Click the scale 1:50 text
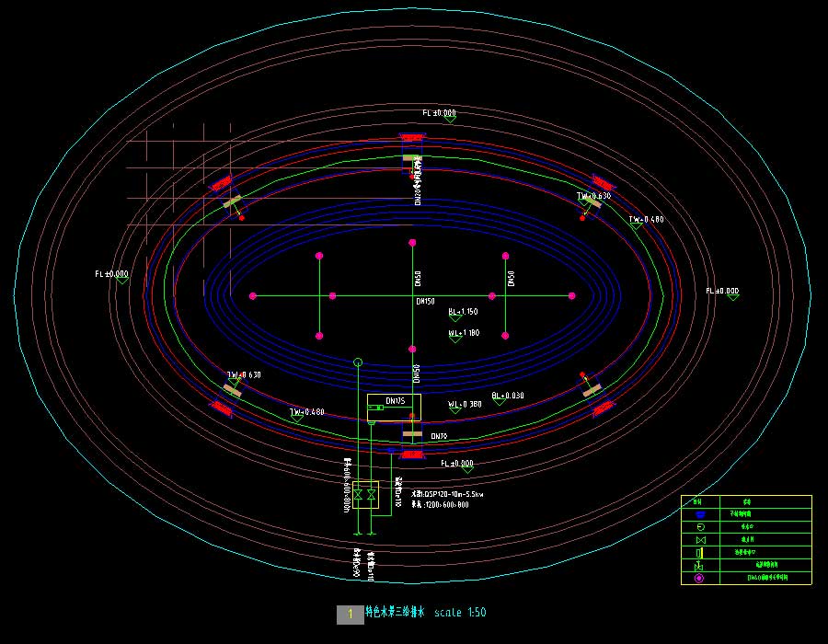Screen dimensions: 828x644 click(x=459, y=613)
